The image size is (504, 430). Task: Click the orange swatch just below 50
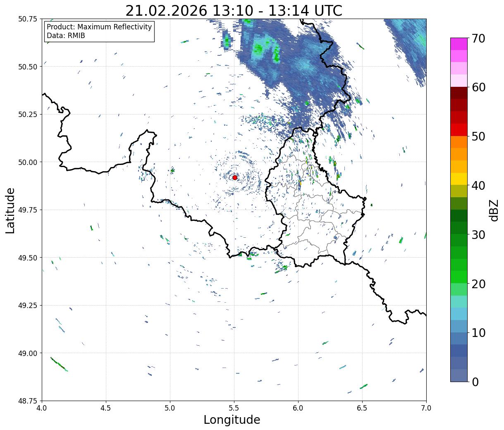tap(459, 142)
